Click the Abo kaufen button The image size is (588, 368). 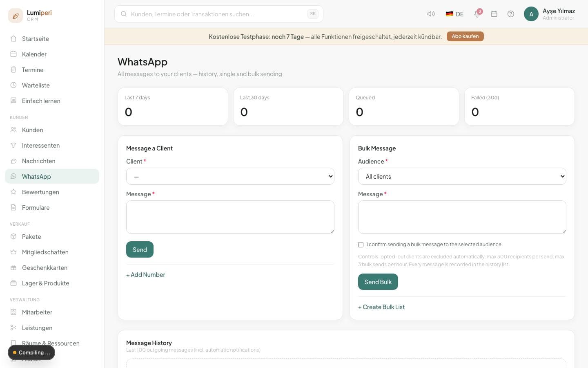465,36
